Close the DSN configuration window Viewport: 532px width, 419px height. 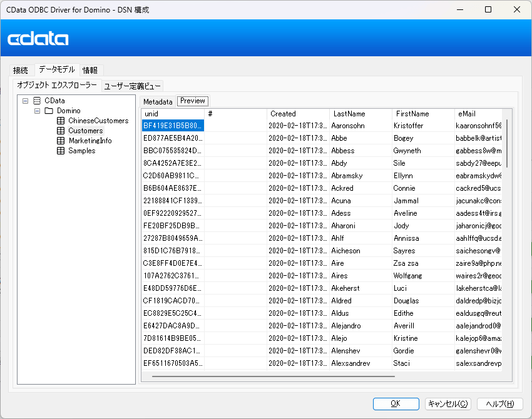pyautogui.click(x=517, y=9)
